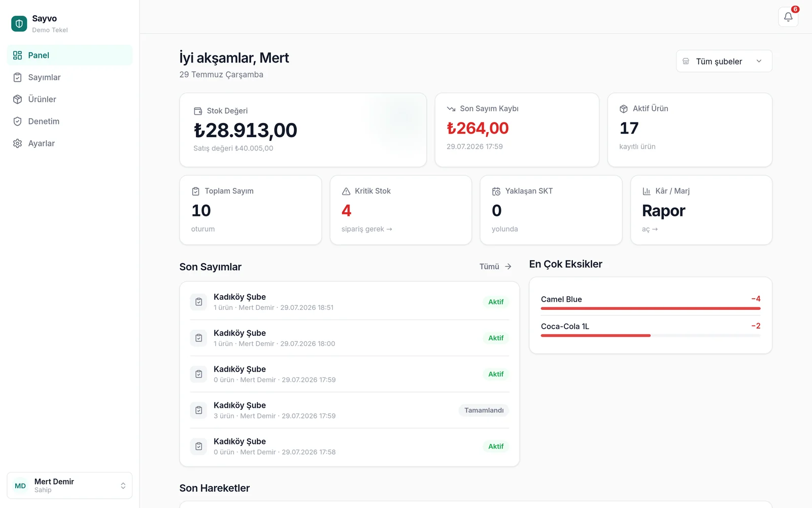The height and width of the screenshot is (508, 812).
Task: Click the Denetim shield-check icon in sidebar
Action: coord(17,121)
